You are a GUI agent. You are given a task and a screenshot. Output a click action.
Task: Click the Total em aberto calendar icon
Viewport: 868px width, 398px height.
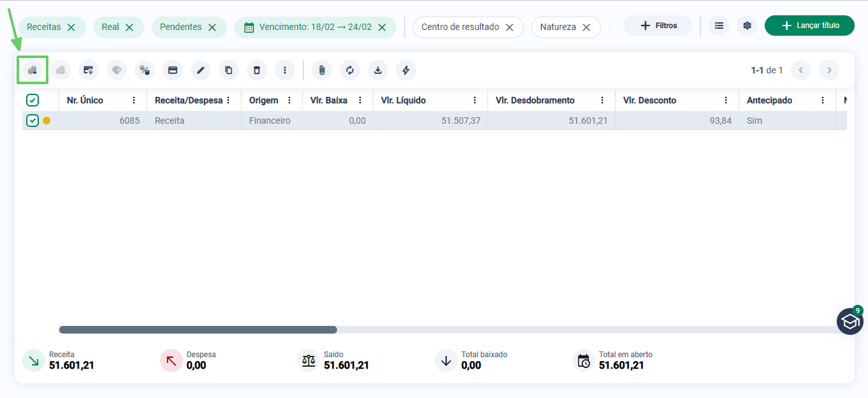point(584,360)
